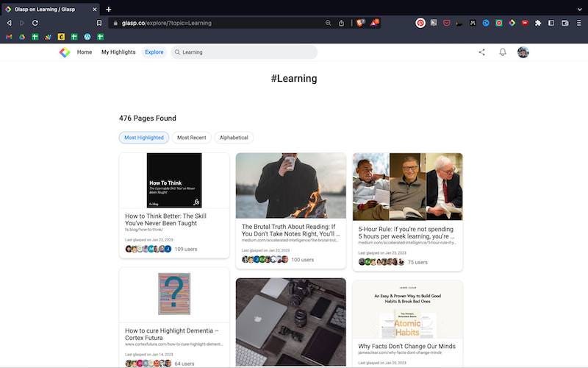Open 'Why Facts Don't Change Our Minds' article

(x=407, y=346)
